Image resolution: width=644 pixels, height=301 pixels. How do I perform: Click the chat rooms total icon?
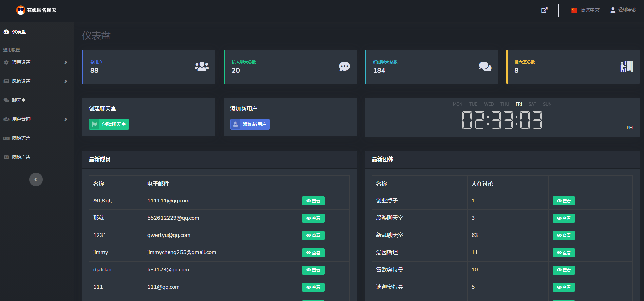[626, 67]
